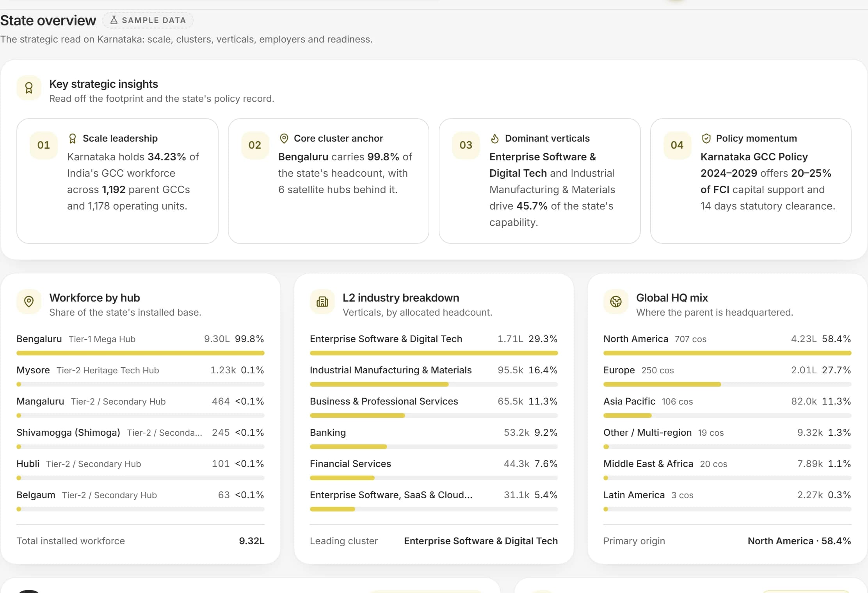The width and height of the screenshot is (868, 593).
Task: Select insight card 03 number badge
Action: [466, 145]
